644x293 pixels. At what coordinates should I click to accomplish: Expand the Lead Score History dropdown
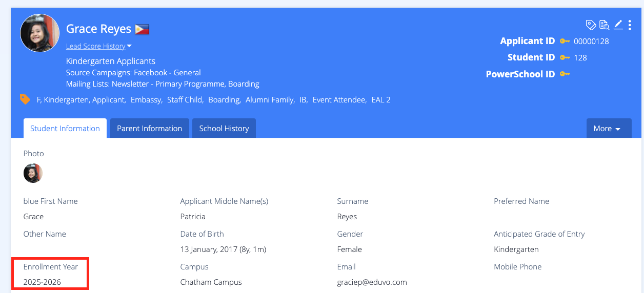[x=98, y=46]
